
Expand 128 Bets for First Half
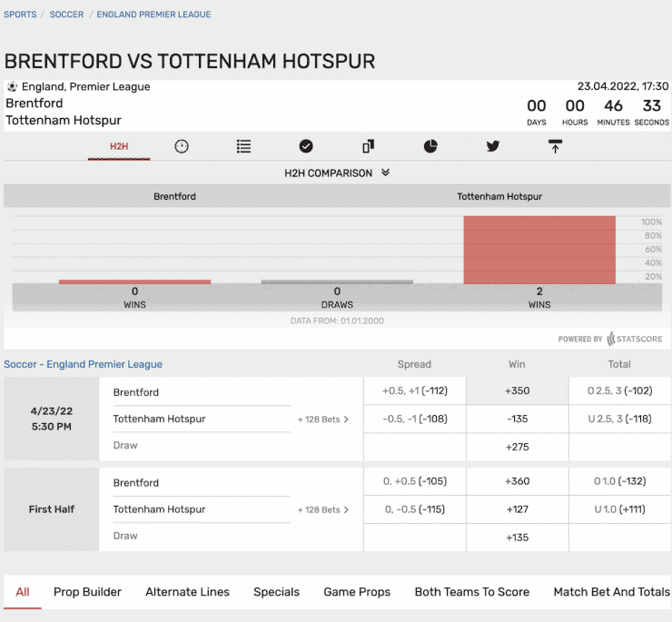coord(323,509)
